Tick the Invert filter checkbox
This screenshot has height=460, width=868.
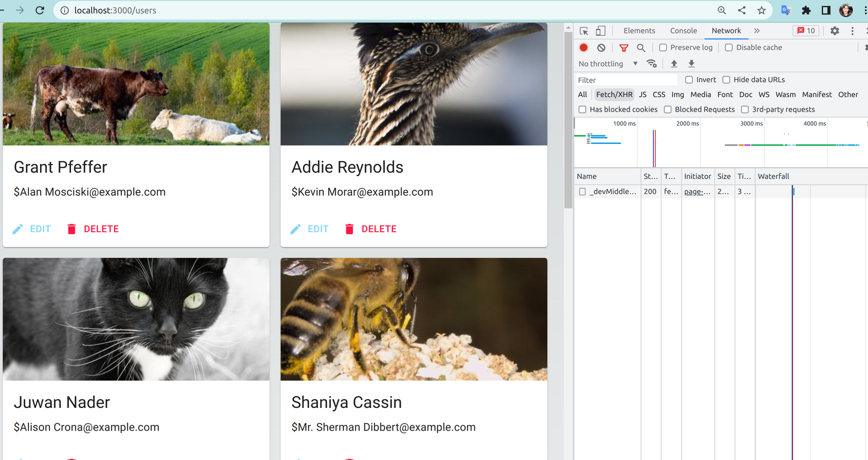pyautogui.click(x=689, y=80)
